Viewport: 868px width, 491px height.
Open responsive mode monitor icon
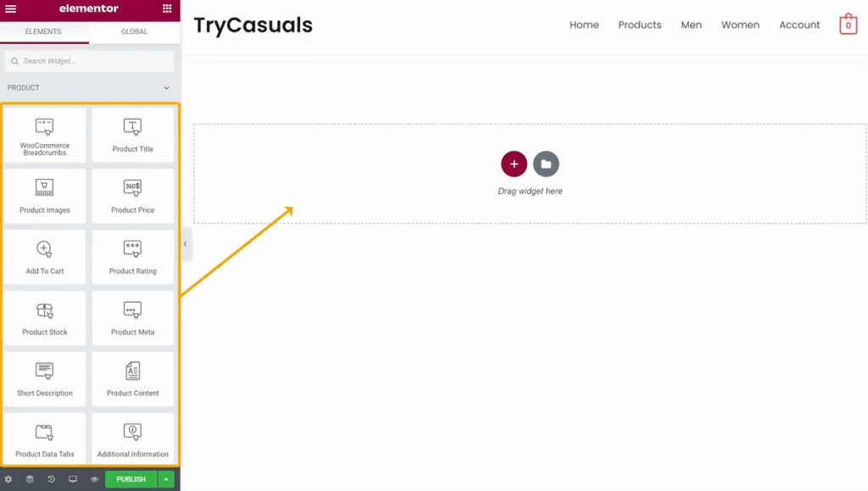(73, 479)
